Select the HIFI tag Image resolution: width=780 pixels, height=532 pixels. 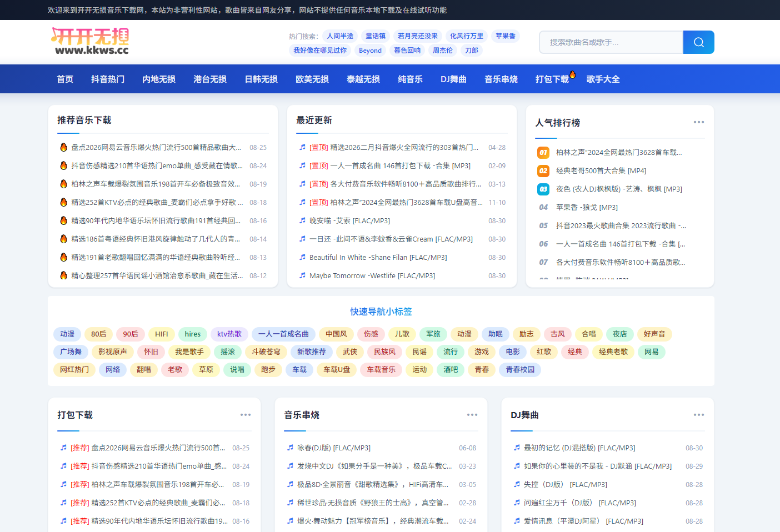[161, 334]
